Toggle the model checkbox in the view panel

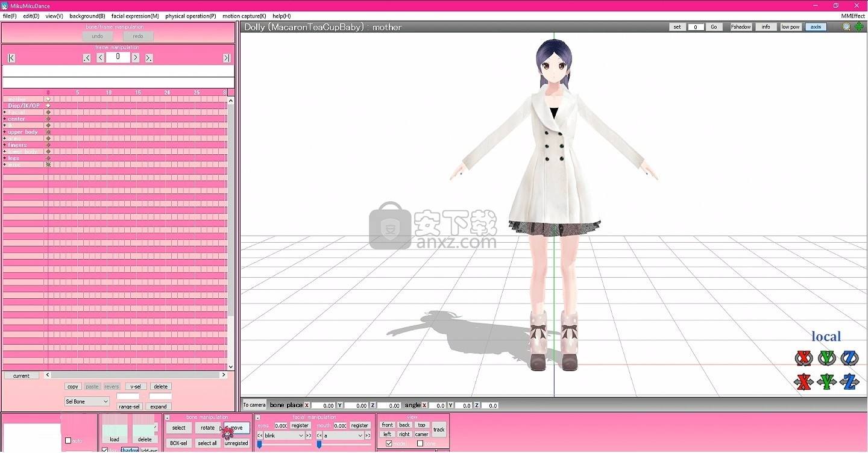(389, 444)
